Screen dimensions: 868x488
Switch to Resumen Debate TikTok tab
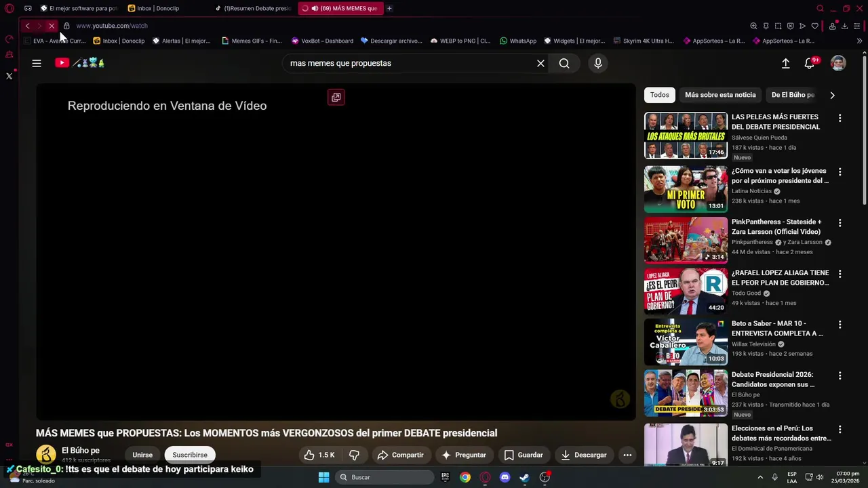tap(252, 8)
